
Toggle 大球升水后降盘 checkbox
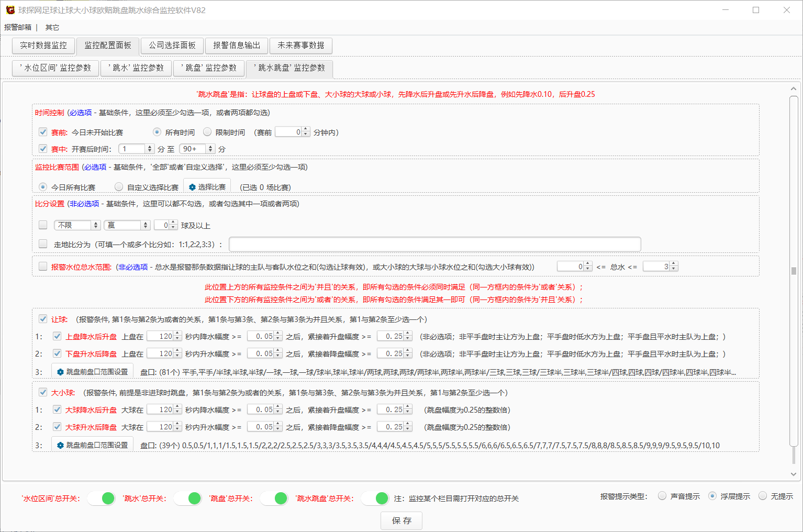point(57,427)
